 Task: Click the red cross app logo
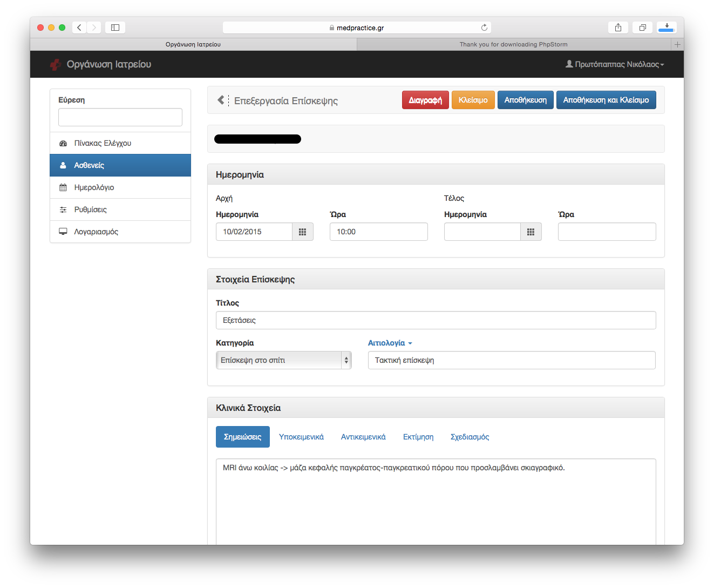(x=55, y=65)
